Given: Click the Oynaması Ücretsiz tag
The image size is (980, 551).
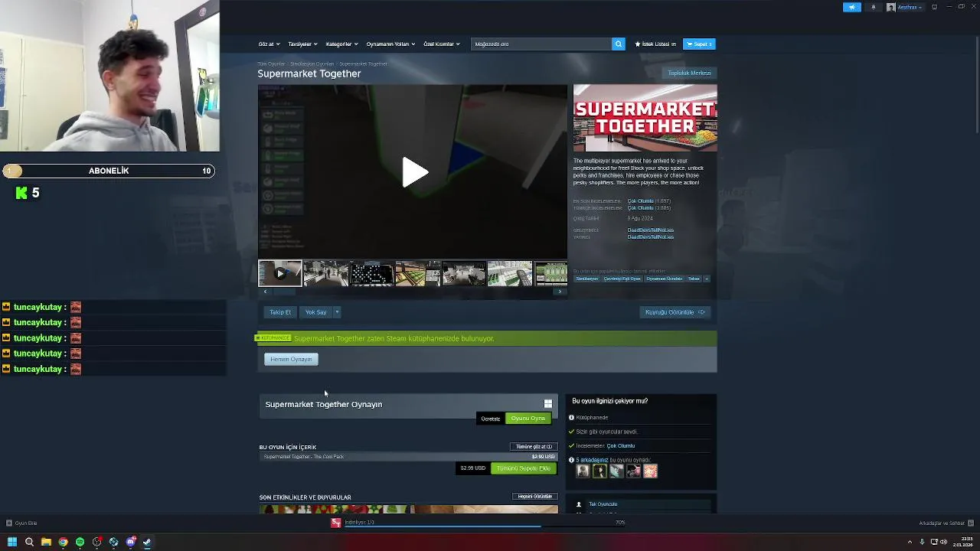Looking at the screenshot, I should pyautogui.click(x=664, y=279).
